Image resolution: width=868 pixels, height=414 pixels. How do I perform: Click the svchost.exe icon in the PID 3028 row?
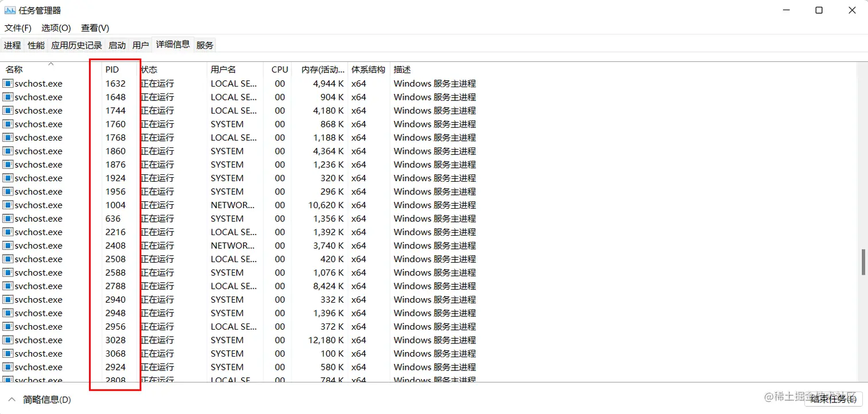point(8,340)
